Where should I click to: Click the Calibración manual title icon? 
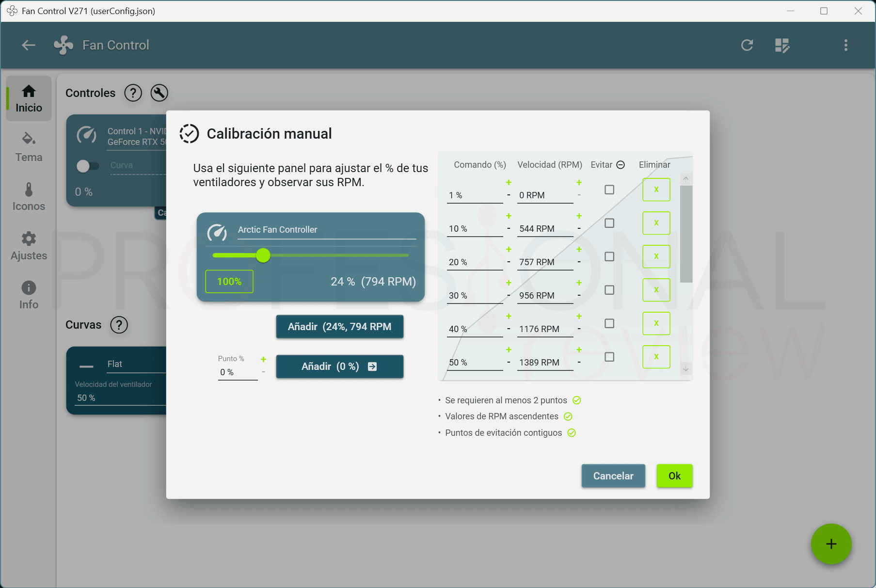pos(189,134)
